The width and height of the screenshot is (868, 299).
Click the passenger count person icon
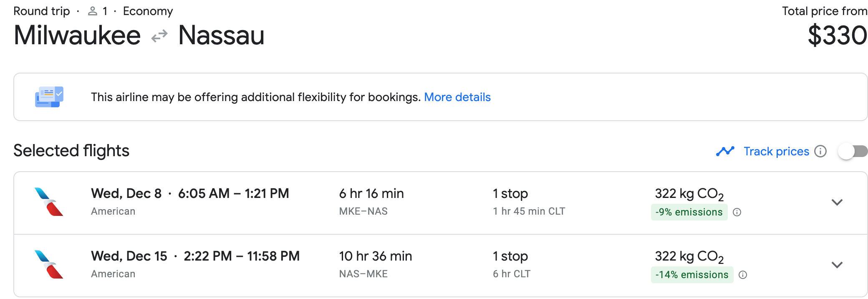[92, 11]
